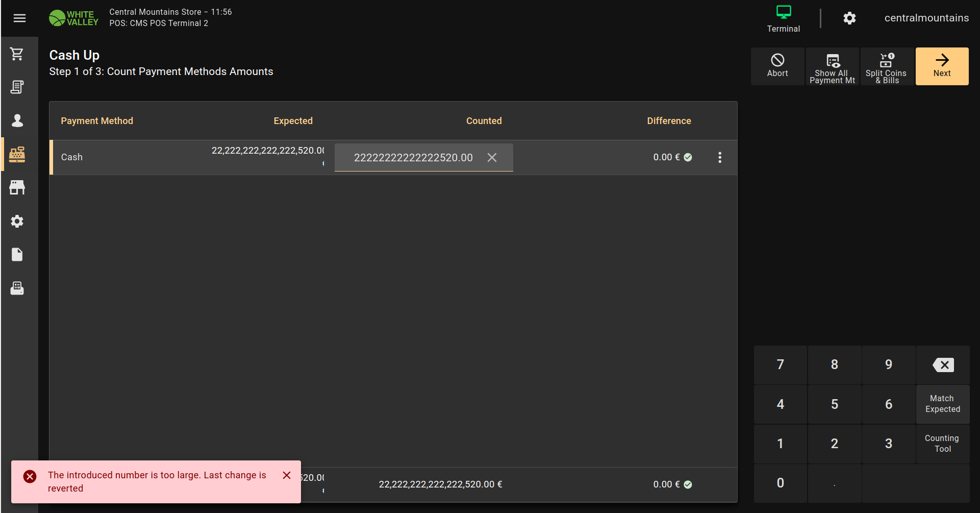Open settings gear in top bar

(x=849, y=18)
